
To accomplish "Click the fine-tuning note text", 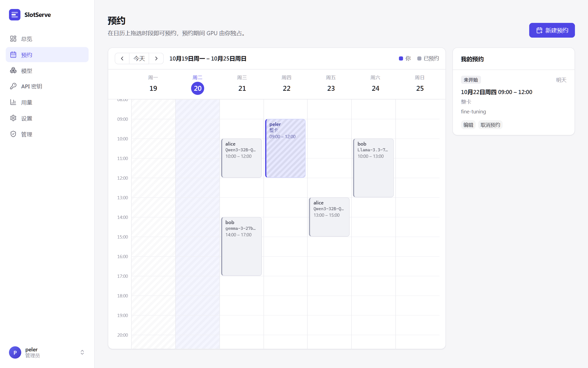I will 473,112.
